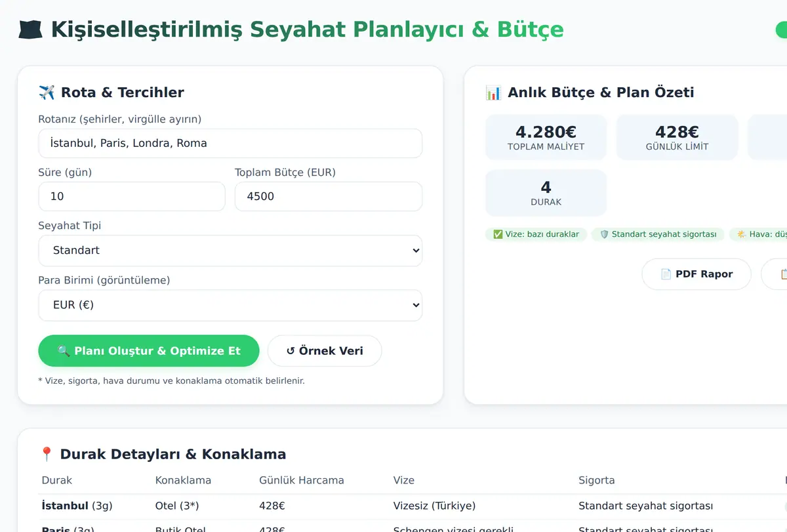Image resolution: width=787 pixels, height=532 pixels.
Task: Load sample data with Örnek Veri button
Action: click(325, 351)
